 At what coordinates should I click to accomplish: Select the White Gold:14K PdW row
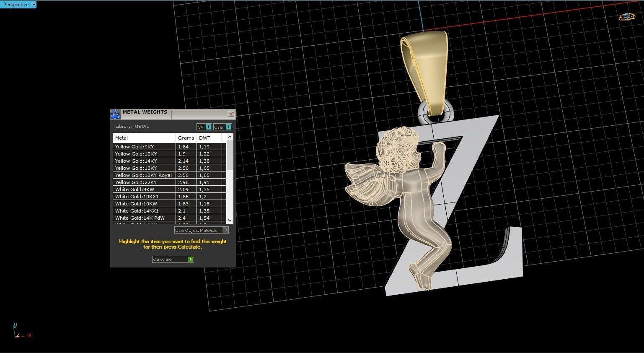tap(140, 218)
